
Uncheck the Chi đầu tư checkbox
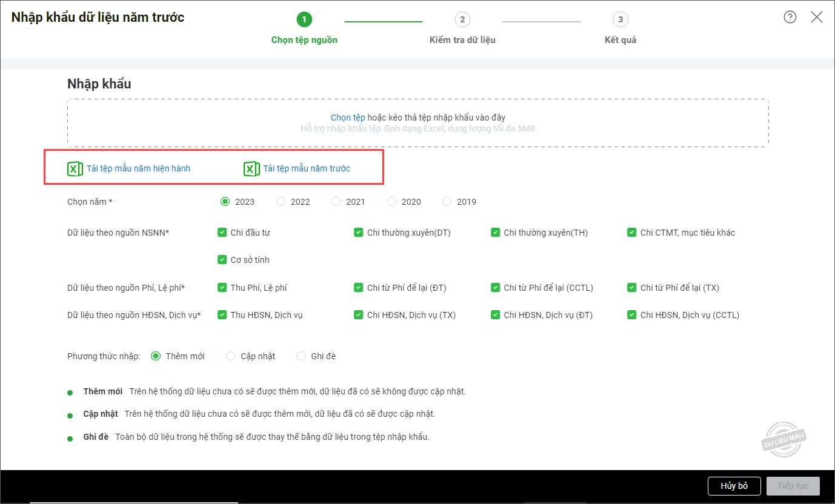[222, 233]
